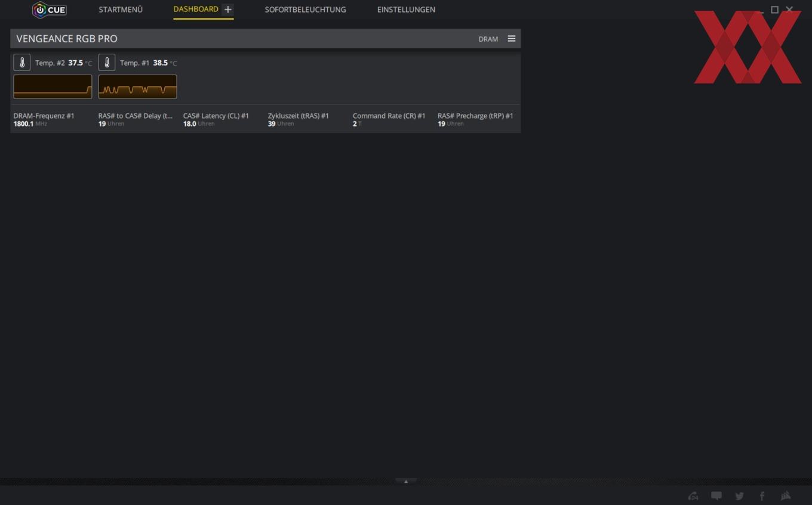Maximize the iCUE window

point(775,10)
